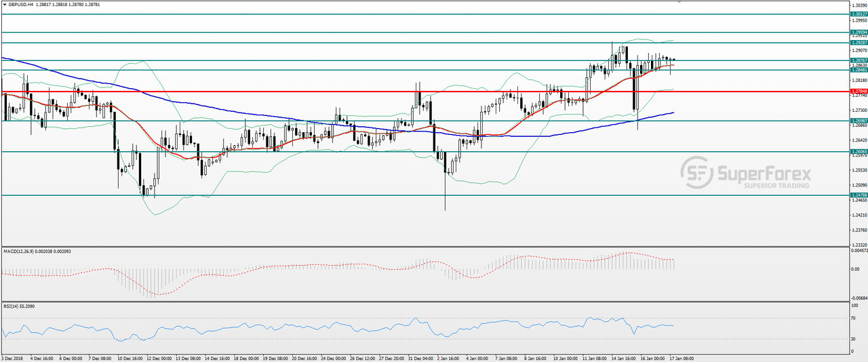Click the 2 Jan 16:00 time axis label
Screen dimensions: 868x362
[x=448, y=358]
